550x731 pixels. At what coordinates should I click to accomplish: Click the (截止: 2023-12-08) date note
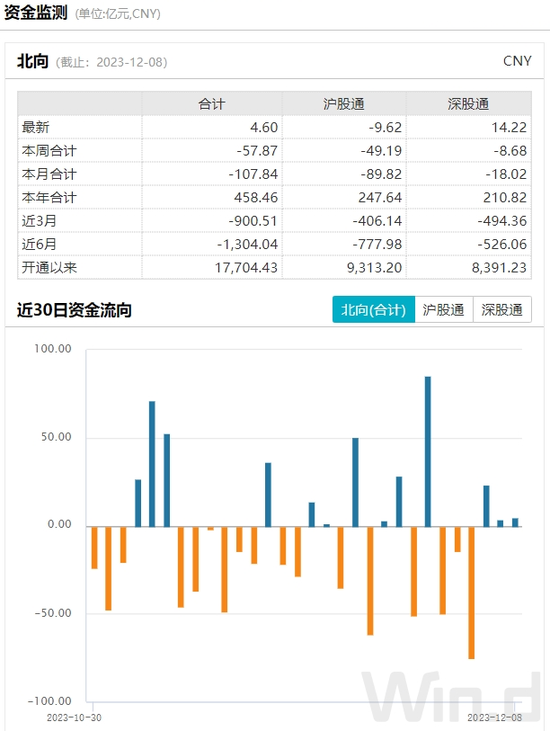111,62
